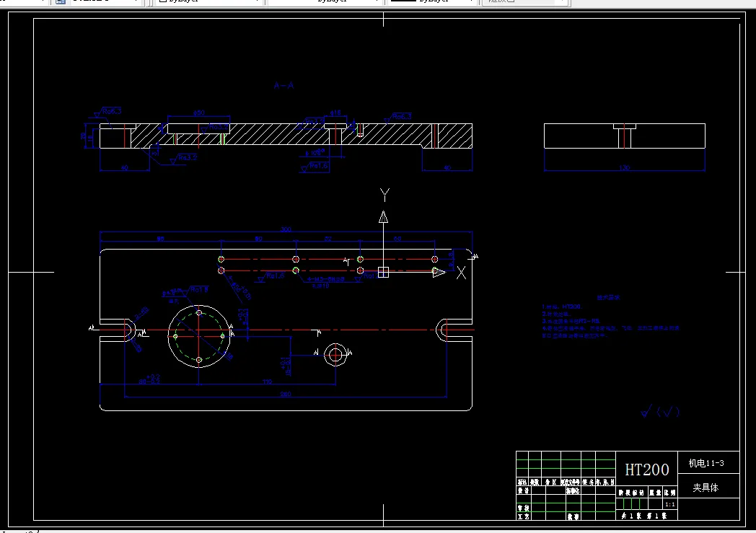
Task: Click the Y axis label of UCS icon
Action: coord(384,195)
